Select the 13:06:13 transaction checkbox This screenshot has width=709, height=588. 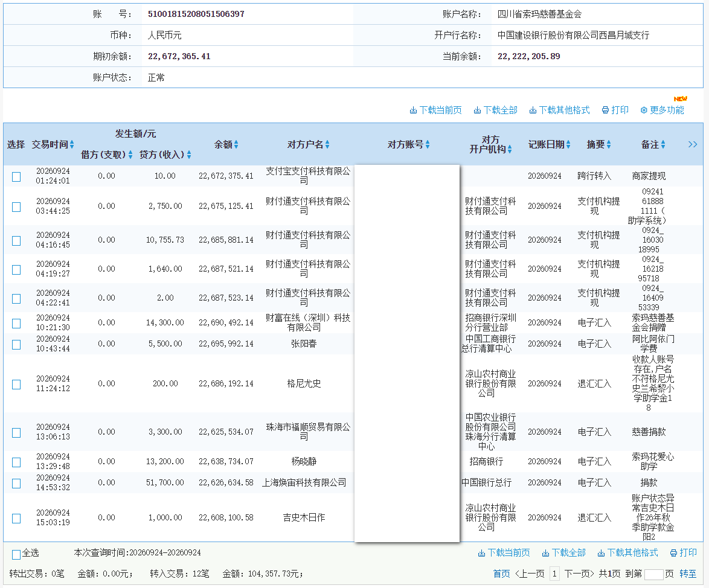16,433
